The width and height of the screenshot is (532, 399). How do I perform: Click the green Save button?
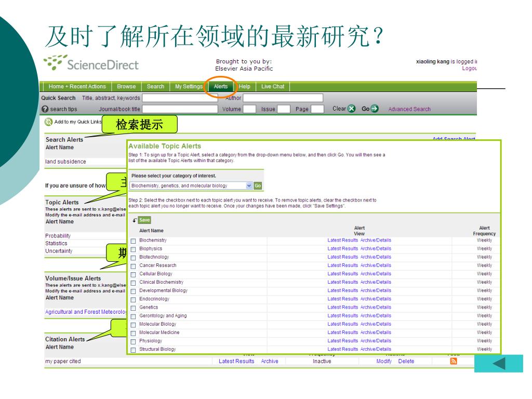[x=144, y=220]
